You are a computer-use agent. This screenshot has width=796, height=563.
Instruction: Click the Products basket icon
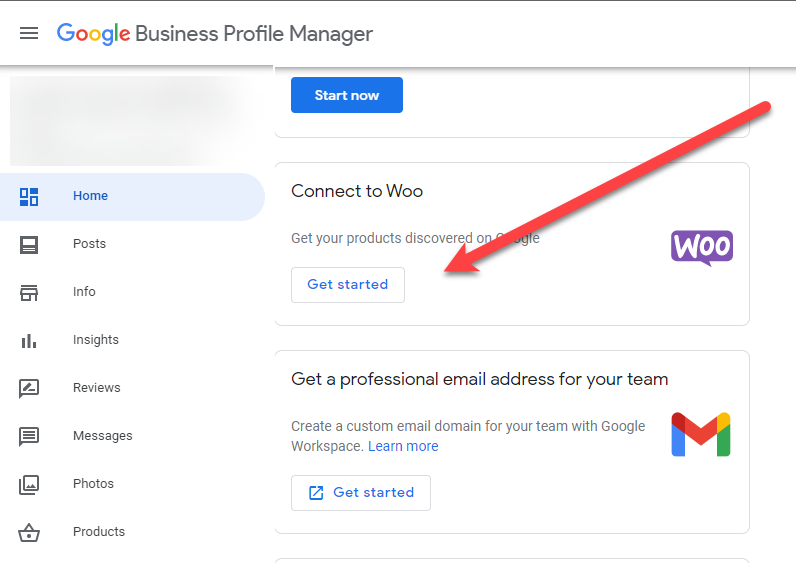pos(29,533)
